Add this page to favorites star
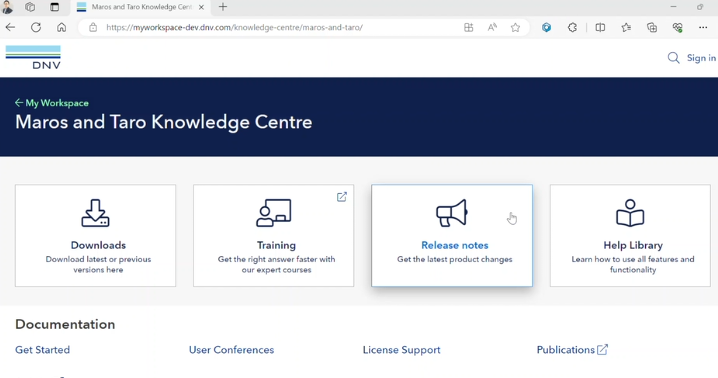This screenshot has width=718, height=378. [516, 27]
